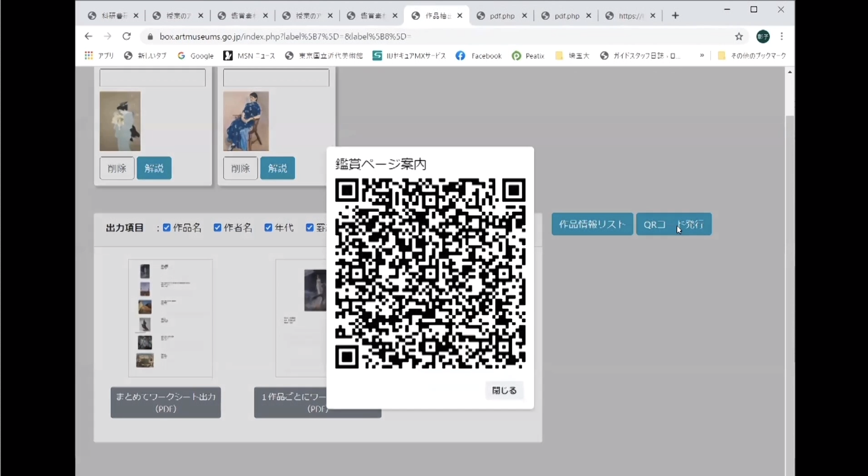Toggle the 作者名 checkbox

click(x=217, y=228)
